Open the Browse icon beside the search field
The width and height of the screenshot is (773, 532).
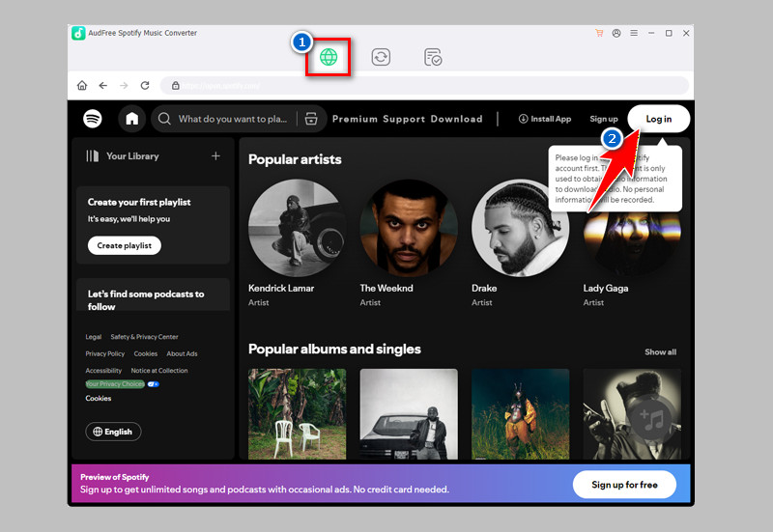[x=311, y=119]
